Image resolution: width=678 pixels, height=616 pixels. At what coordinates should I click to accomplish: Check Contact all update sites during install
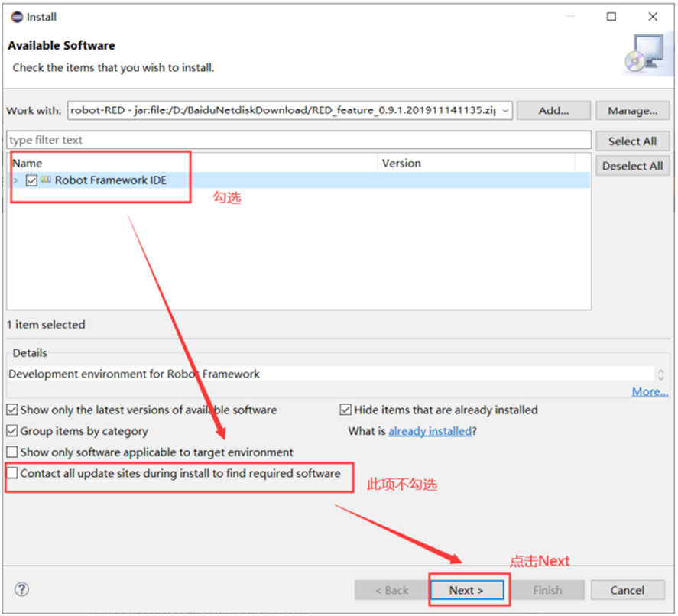[12, 473]
